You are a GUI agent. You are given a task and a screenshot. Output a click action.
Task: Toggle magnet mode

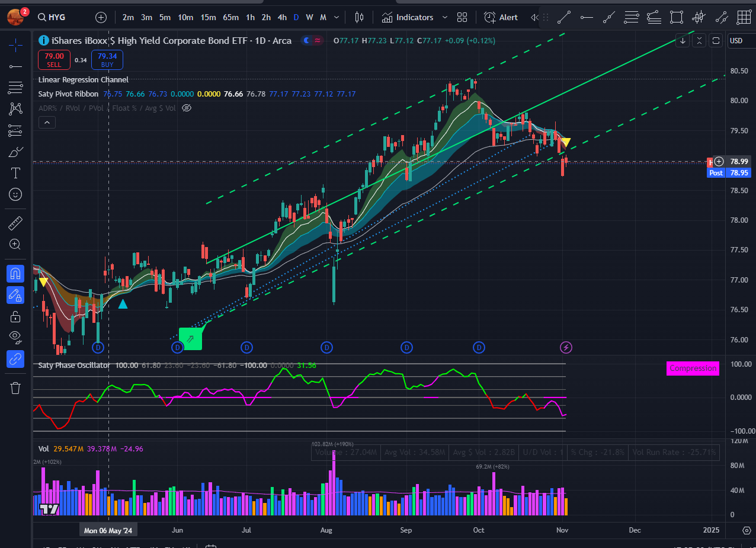15,273
